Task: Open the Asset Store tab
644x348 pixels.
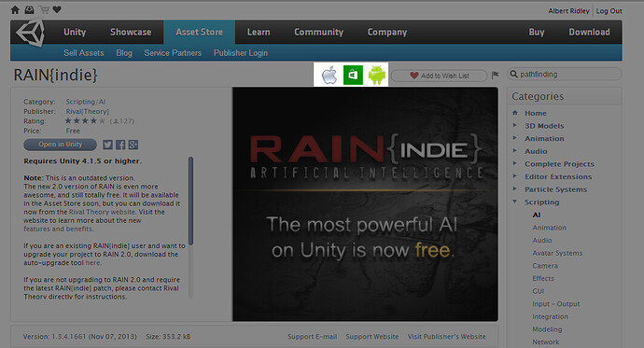Action: (x=199, y=32)
